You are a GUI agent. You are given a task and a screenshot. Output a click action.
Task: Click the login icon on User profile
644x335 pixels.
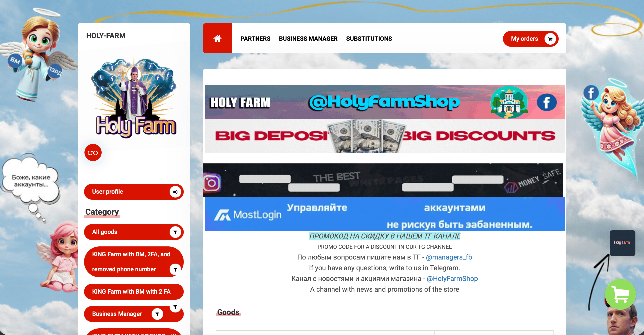point(175,192)
